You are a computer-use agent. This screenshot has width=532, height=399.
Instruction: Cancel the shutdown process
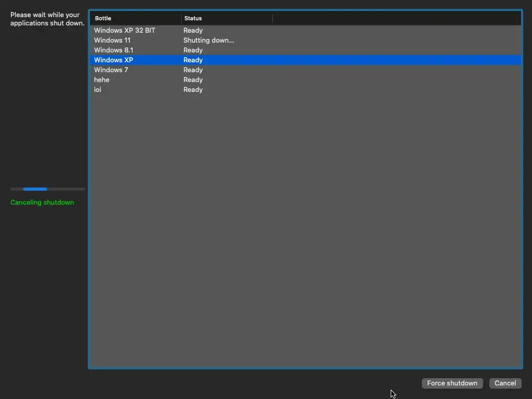coord(505,383)
